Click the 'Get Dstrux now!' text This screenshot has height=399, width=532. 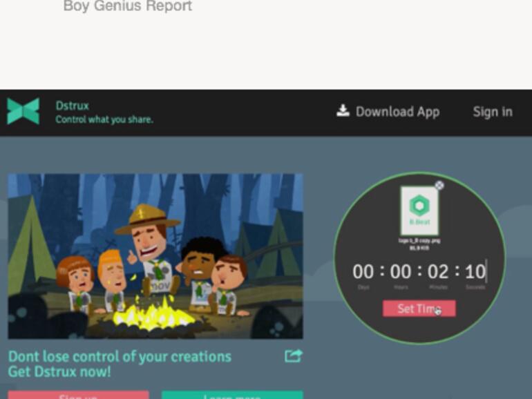pos(59,371)
